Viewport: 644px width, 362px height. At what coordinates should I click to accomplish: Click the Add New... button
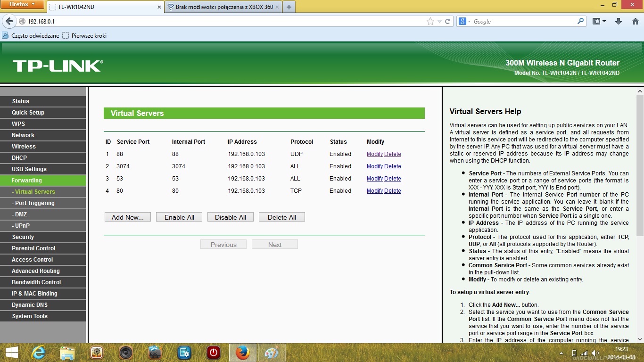(x=127, y=217)
